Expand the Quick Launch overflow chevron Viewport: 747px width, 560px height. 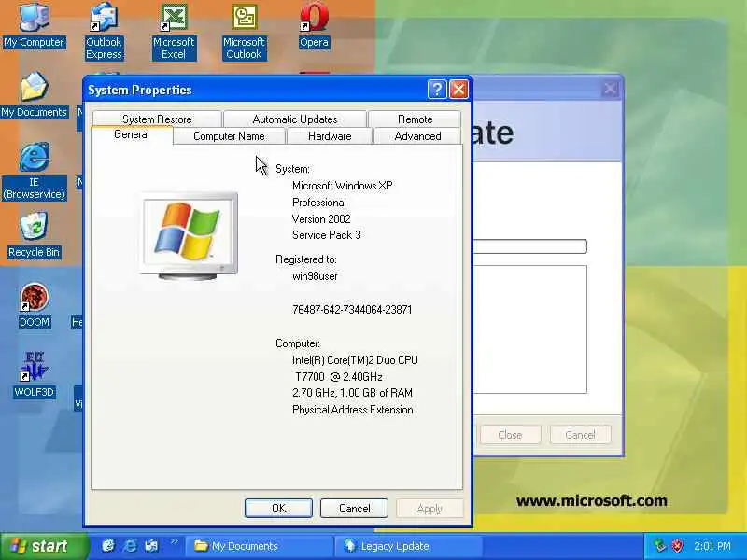(174, 541)
